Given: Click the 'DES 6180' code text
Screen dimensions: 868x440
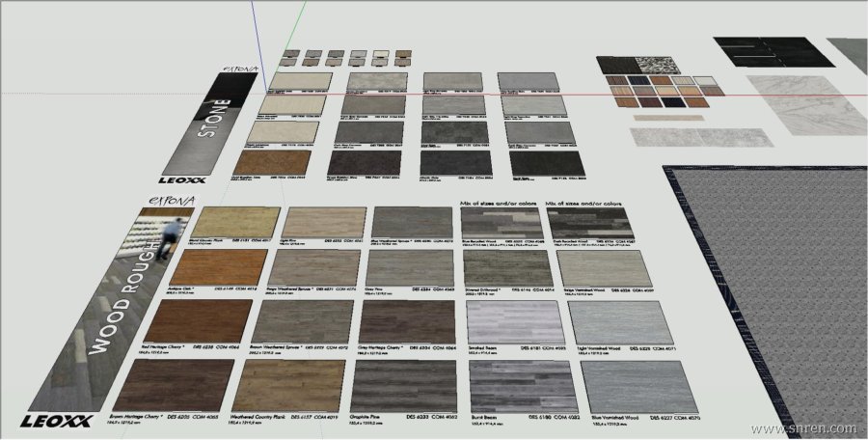Looking at the screenshot, I should coord(539,417).
